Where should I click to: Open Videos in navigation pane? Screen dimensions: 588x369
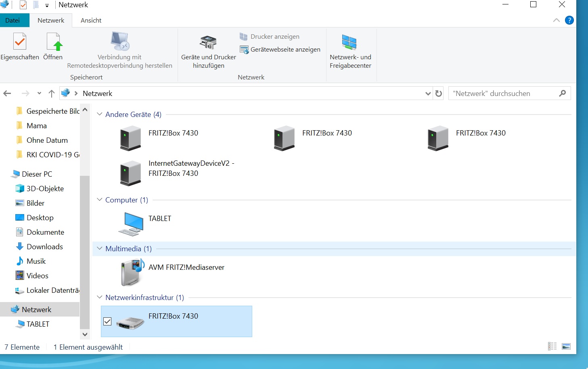(x=32, y=275)
